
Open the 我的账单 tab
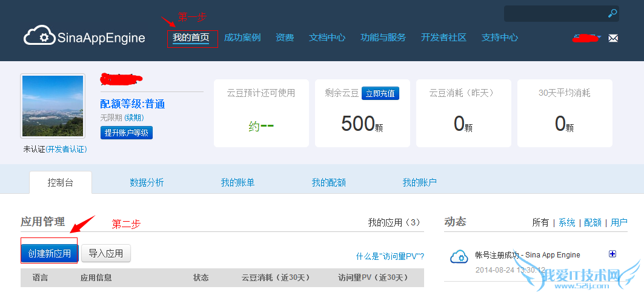pyautogui.click(x=238, y=182)
